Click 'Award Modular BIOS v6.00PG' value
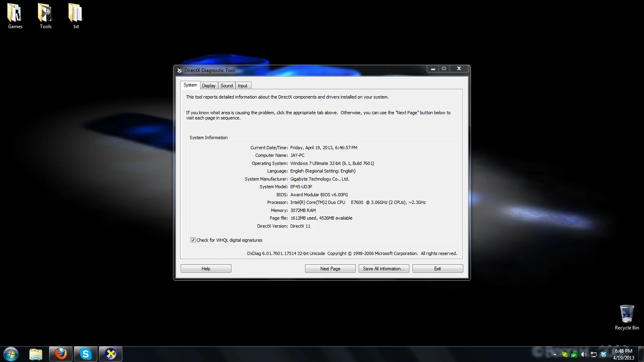Screen dimensions: 644x362 pyautogui.click(x=319, y=195)
